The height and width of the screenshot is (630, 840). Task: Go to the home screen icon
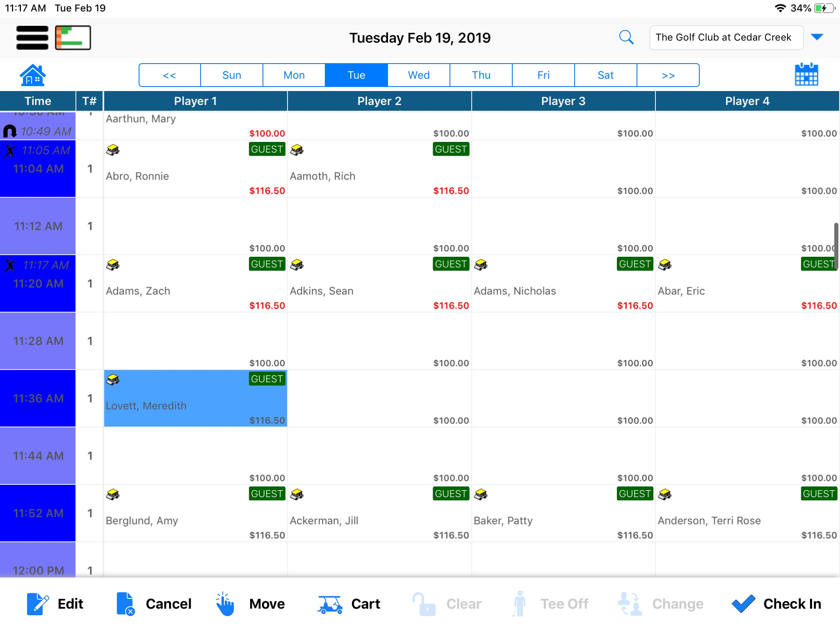(x=32, y=75)
